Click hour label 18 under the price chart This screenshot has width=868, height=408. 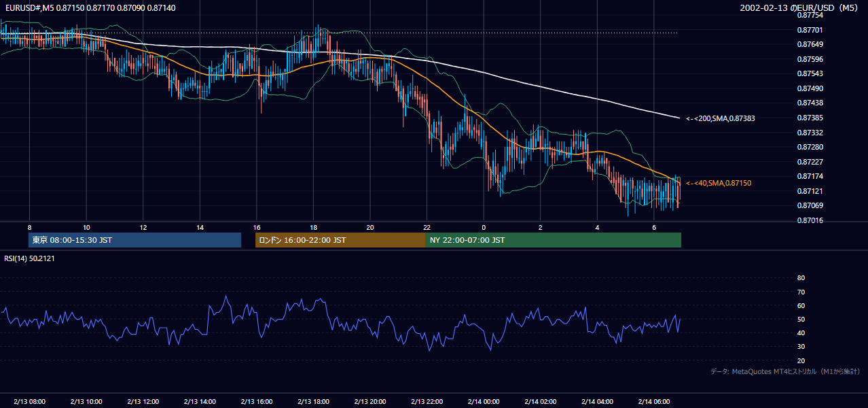pyautogui.click(x=313, y=227)
